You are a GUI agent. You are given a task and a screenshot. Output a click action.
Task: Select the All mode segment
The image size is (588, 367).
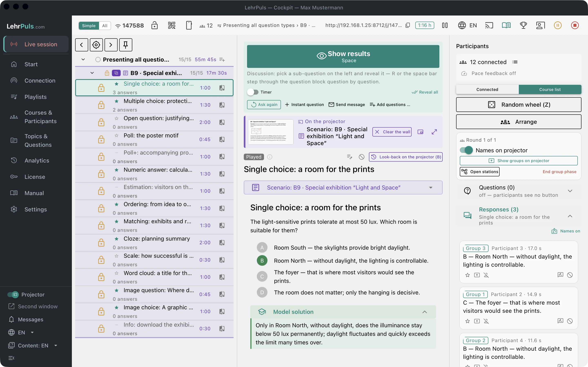(105, 26)
